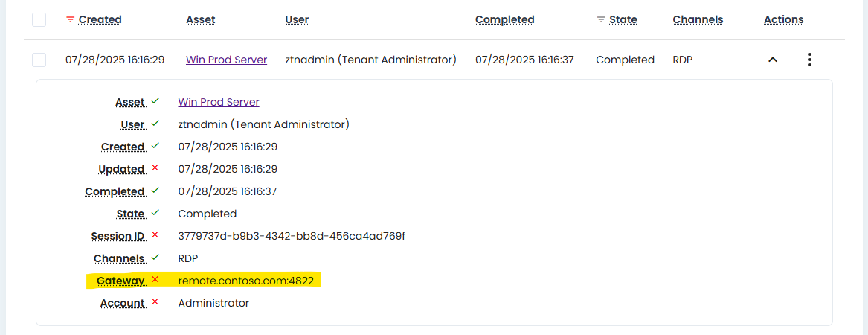Click the sort icon beside Created header
This screenshot has width=868, height=335.
71,19
